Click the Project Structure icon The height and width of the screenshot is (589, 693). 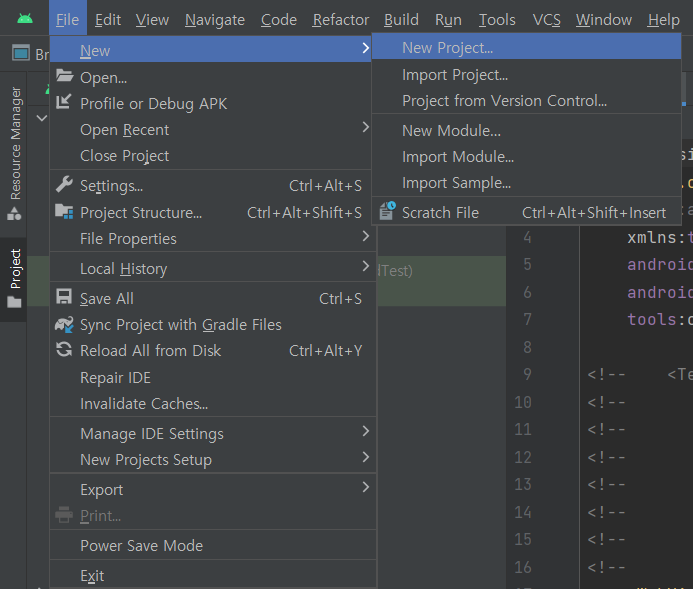click(64, 212)
